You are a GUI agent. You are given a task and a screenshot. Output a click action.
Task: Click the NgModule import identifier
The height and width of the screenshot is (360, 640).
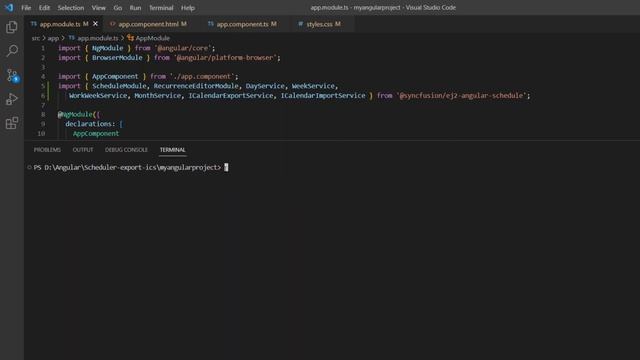[x=107, y=48]
